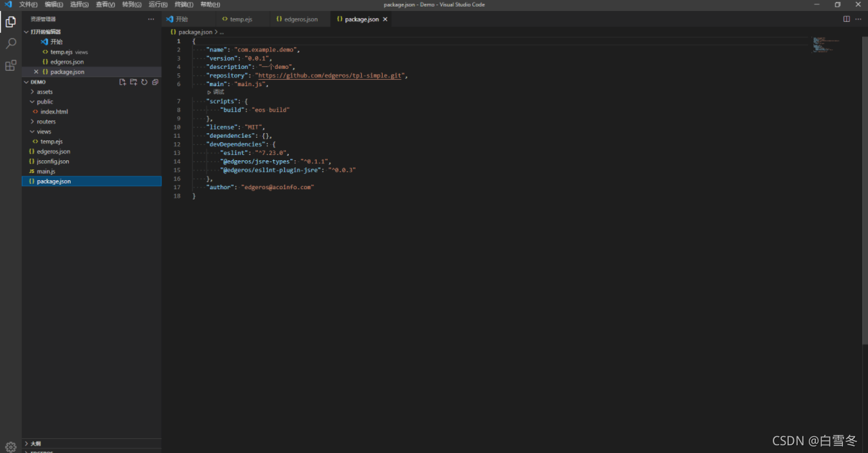Close package.json in the open editors list
868x453 pixels.
[x=36, y=72]
